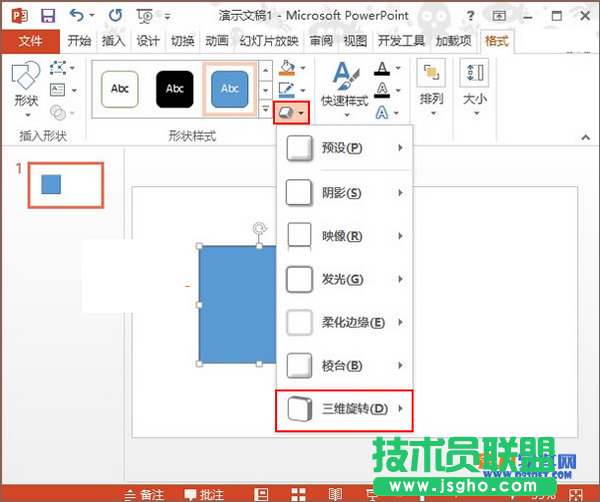This screenshot has height=502, width=600.
Task: Start slideshow from beginning icon
Action: (x=145, y=16)
